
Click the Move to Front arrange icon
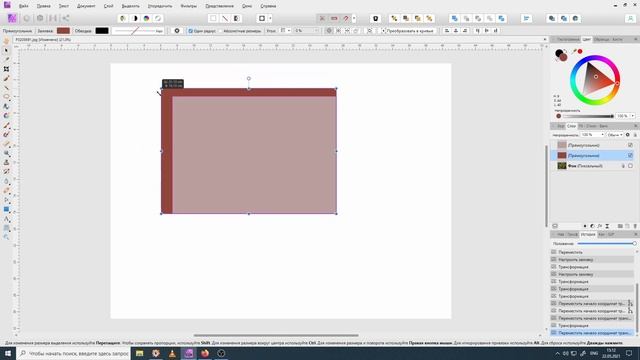pyautogui.click(x=429, y=18)
